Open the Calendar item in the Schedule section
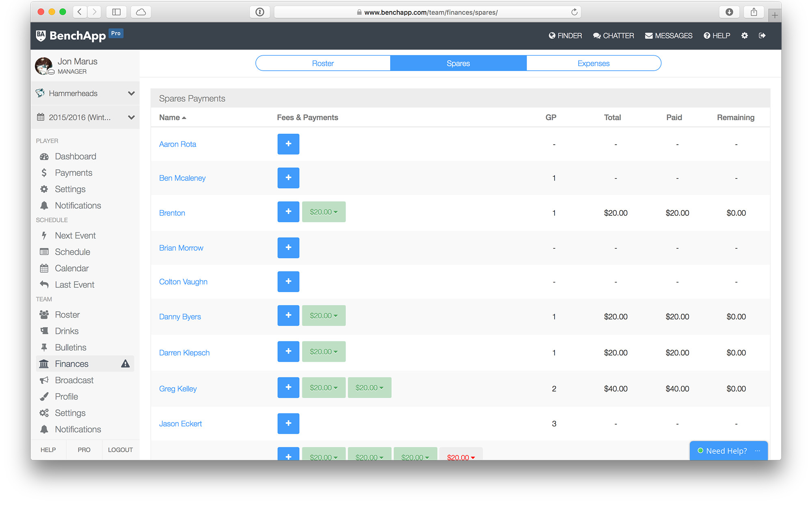The height and width of the screenshot is (512, 812). click(x=72, y=268)
